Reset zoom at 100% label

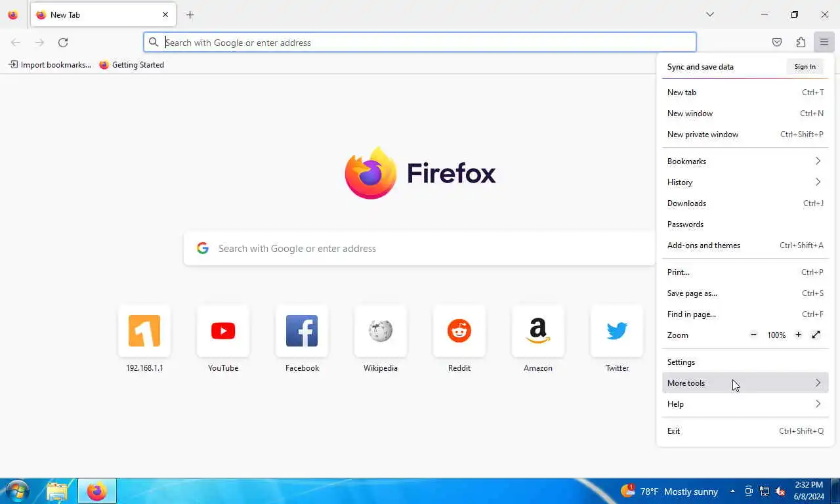(776, 335)
